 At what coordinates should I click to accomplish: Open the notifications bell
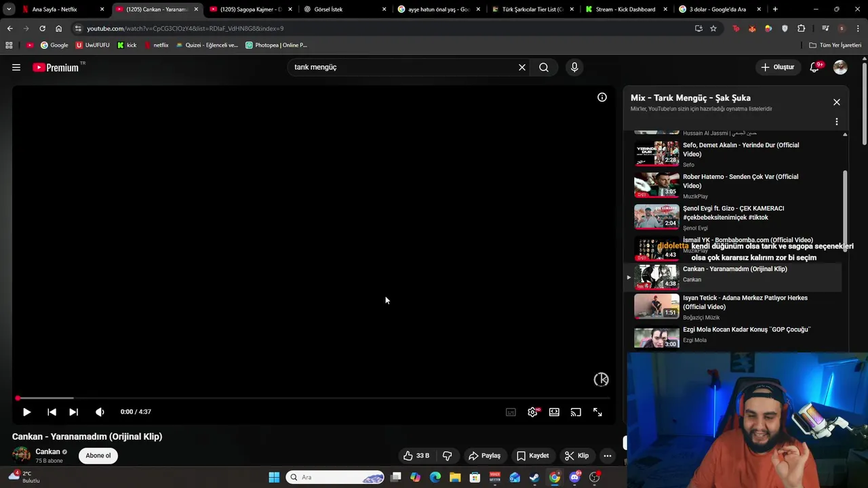815,67
